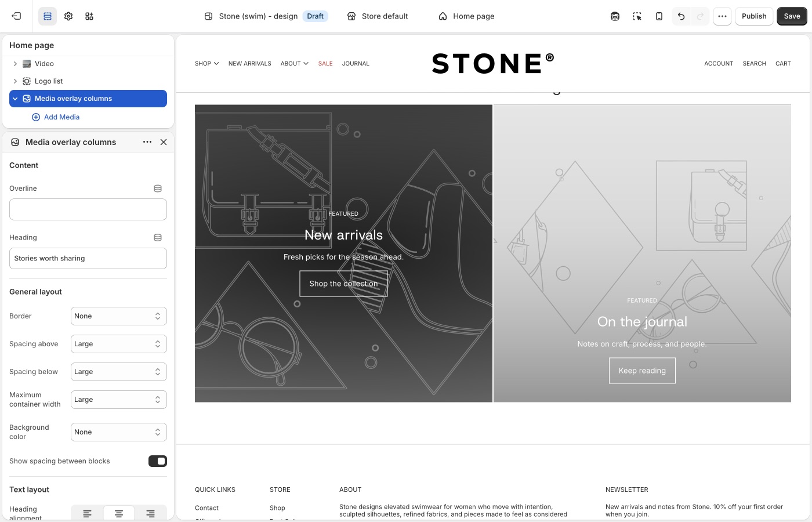Open theme settings gear icon

[68, 16]
